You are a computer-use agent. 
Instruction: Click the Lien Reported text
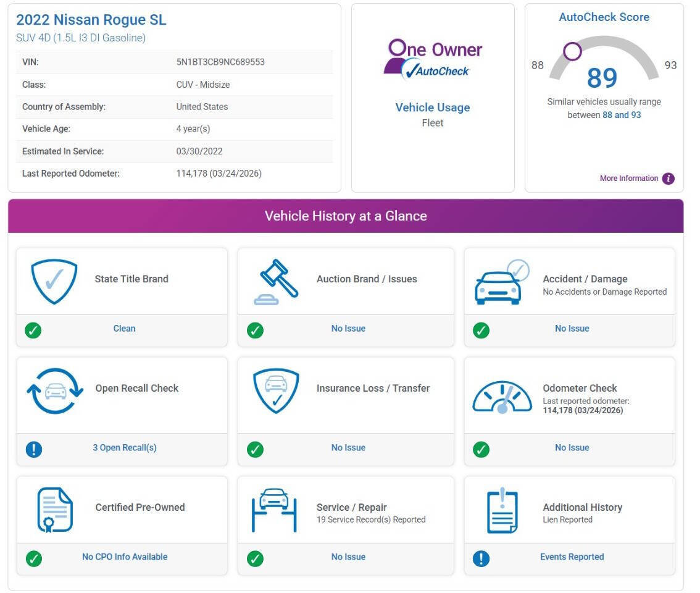pyautogui.click(x=567, y=519)
